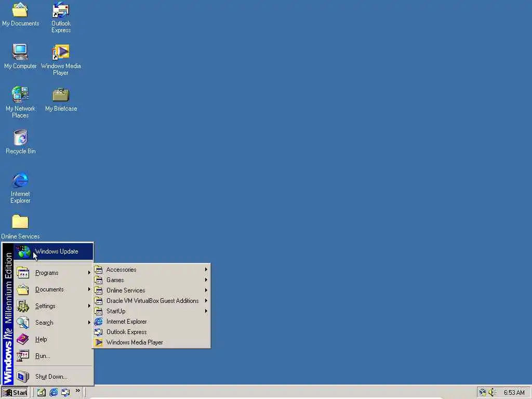This screenshot has width=532, height=399.
Task: Click the Search magnifier icon in Start menu
Action: coord(23,323)
